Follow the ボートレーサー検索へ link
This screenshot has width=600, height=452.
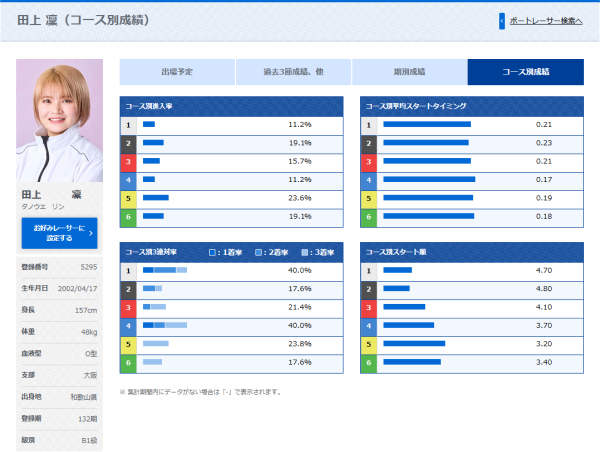click(x=546, y=21)
